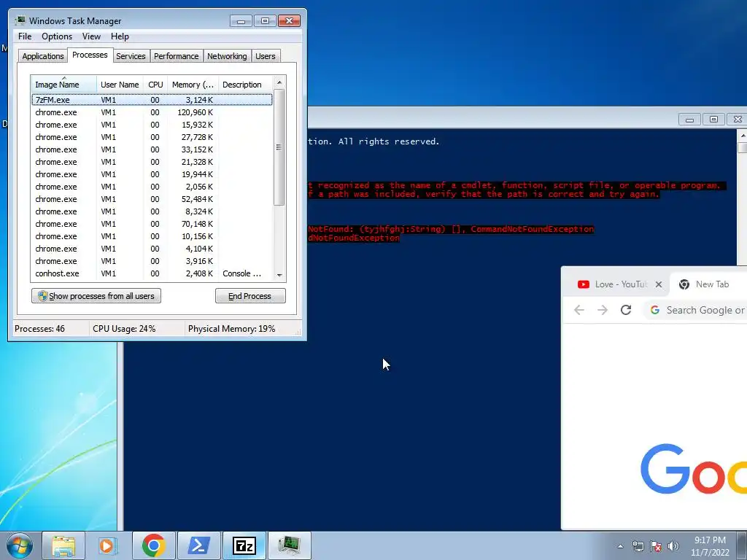The image size is (747, 560).
Task: Select chrome.exe using 21,328 K memory
Action: 152,162
